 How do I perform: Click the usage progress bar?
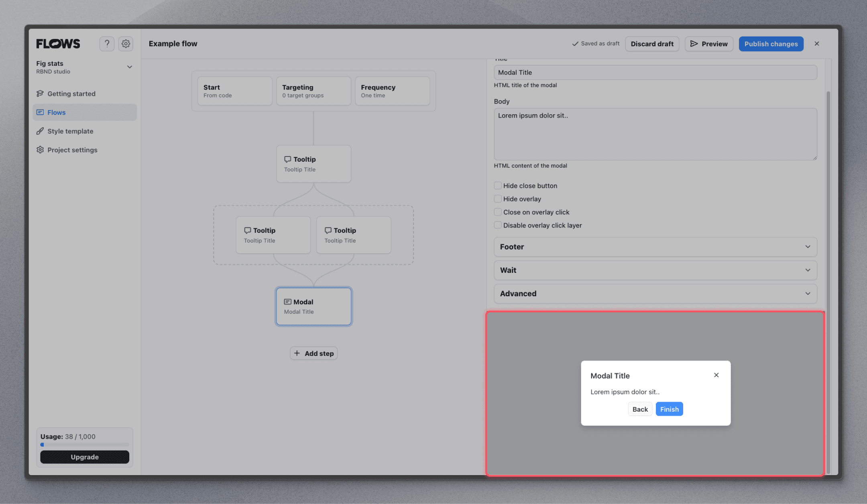[85, 445]
